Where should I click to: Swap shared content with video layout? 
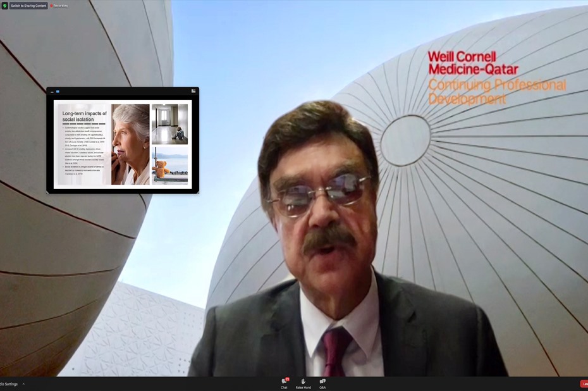pos(193,91)
